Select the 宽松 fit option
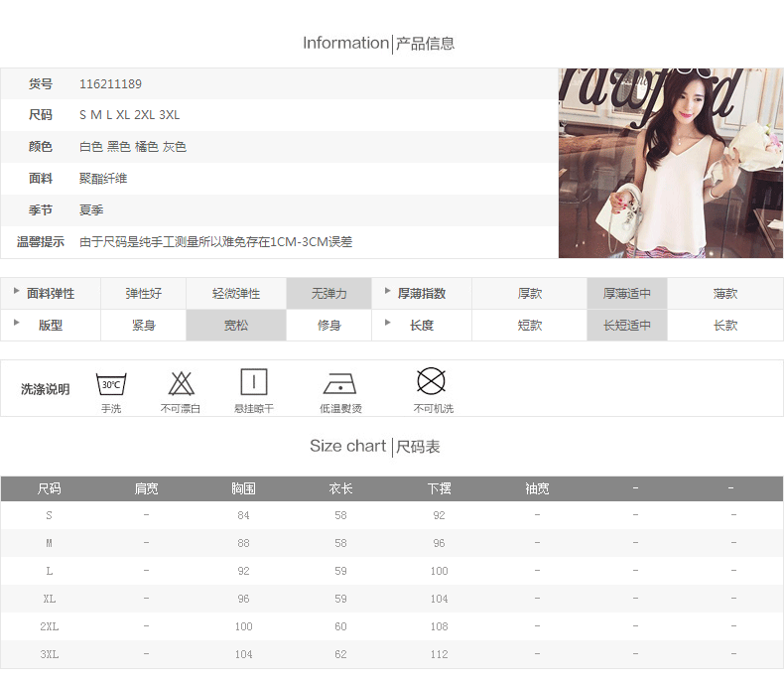Image resolution: width=784 pixels, height=681 pixels. [x=235, y=326]
